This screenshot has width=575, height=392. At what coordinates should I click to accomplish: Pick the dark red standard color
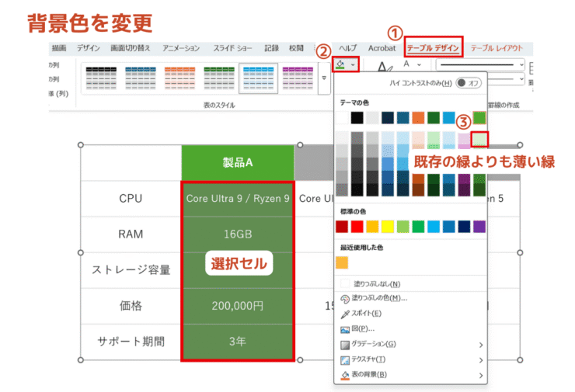[342, 227]
